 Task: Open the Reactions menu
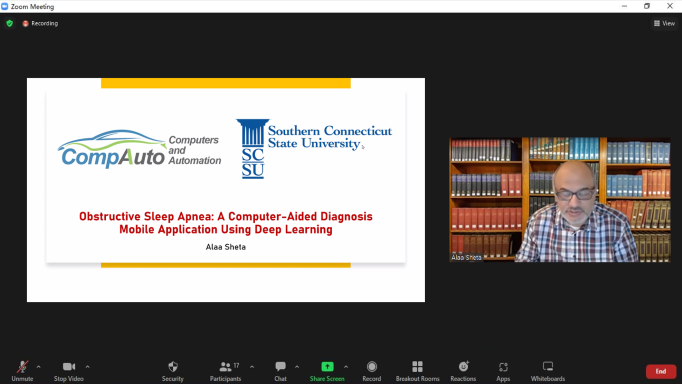(463, 371)
